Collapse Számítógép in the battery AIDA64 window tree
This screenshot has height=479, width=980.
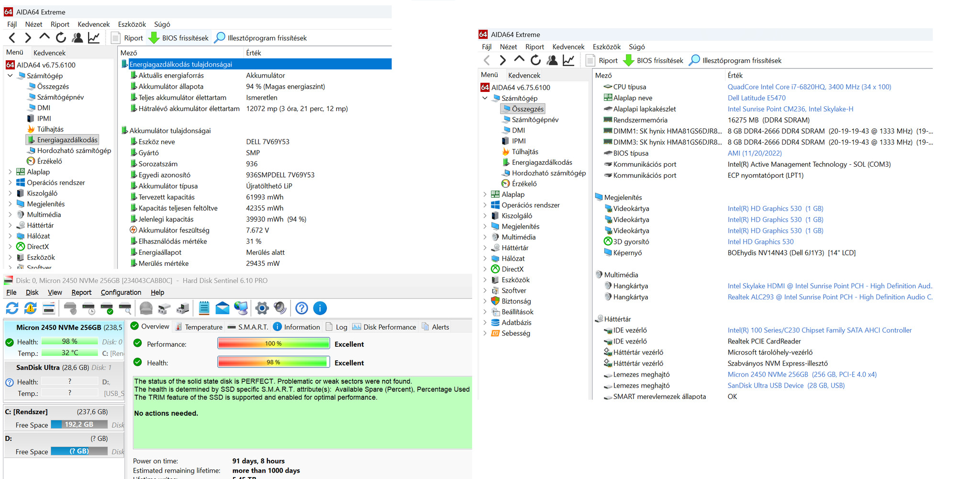tap(10, 76)
